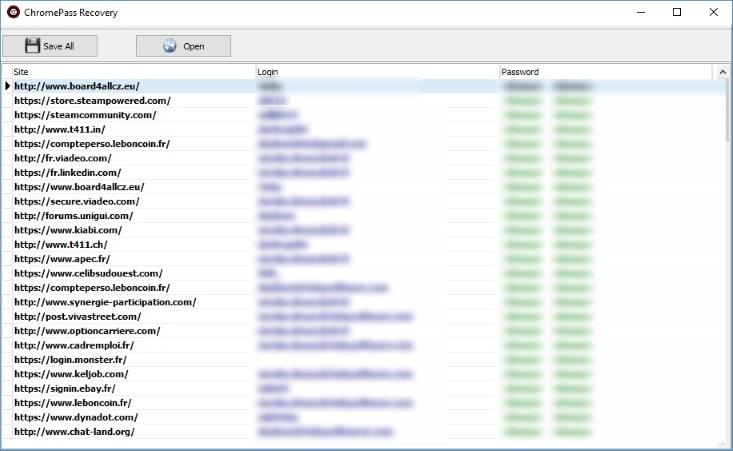Select the https://www.kiabi.com/ row
This screenshot has height=451, width=733.
point(365,230)
